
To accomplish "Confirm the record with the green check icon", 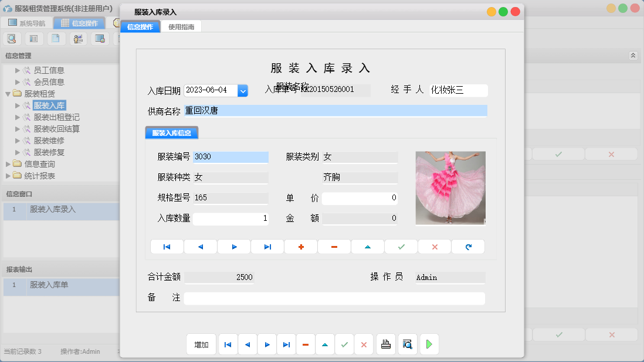I will (401, 246).
